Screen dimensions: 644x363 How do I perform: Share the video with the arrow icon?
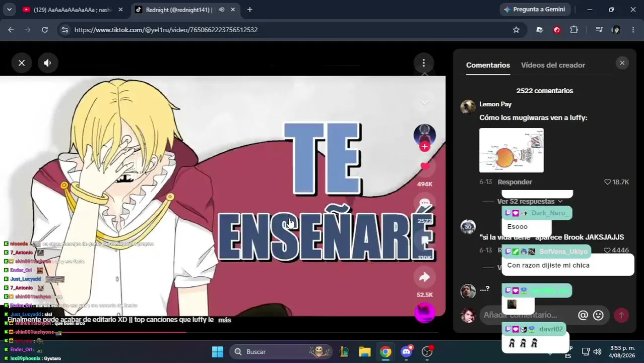point(425,277)
